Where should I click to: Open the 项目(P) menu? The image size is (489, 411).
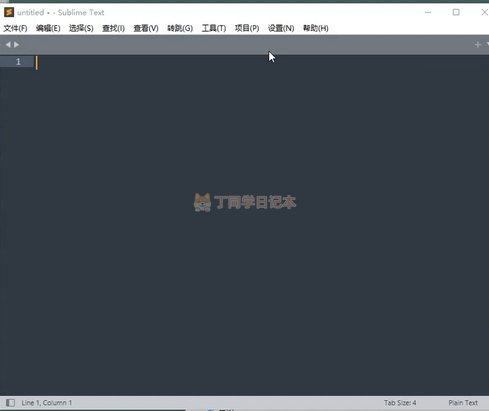(x=247, y=28)
